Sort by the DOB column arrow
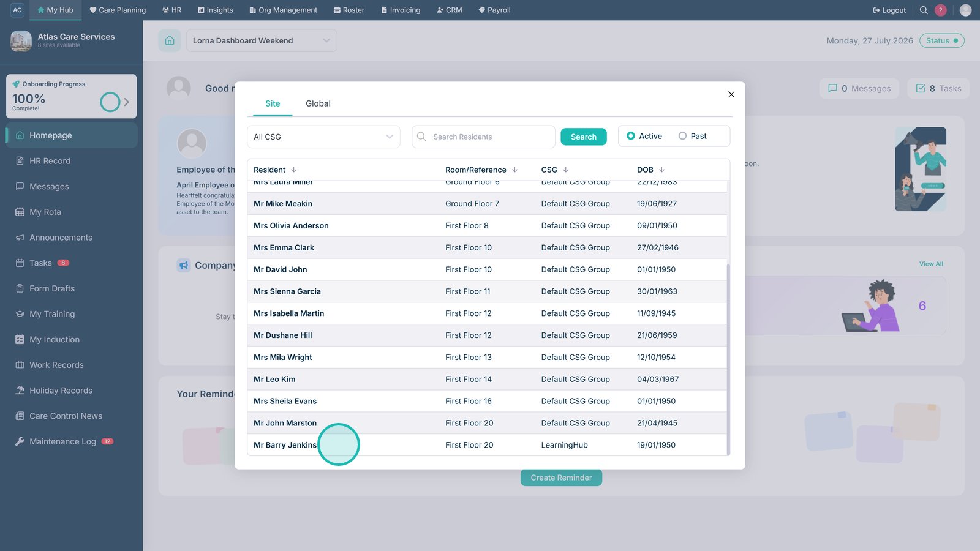 (x=661, y=170)
